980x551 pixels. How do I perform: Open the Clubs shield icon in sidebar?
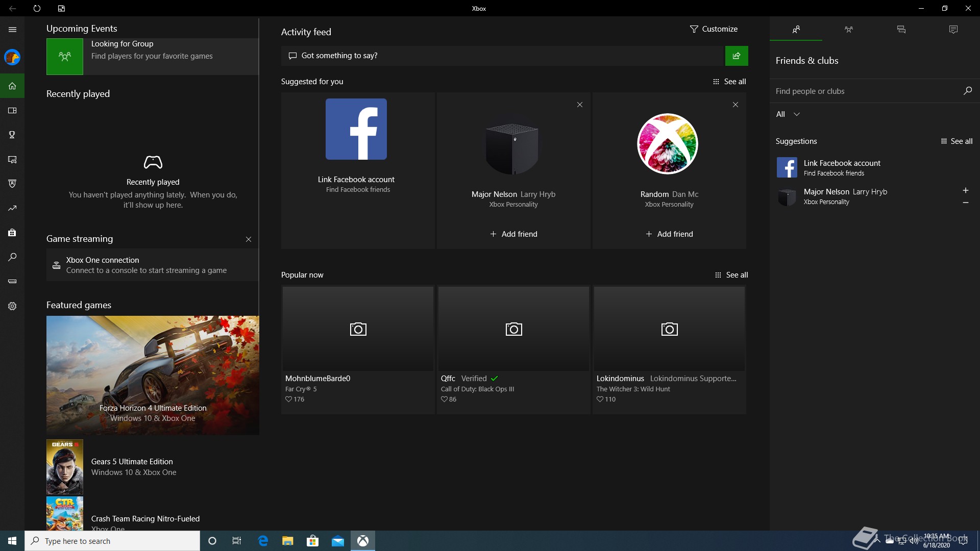[x=12, y=184]
